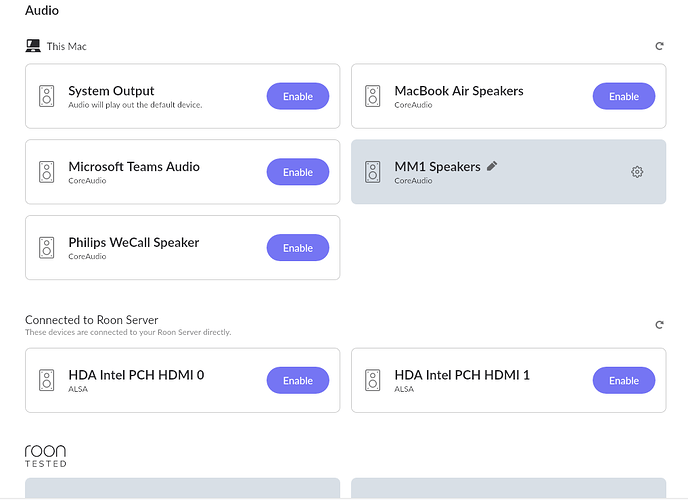Click the refresh icon for This Mac section
This screenshot has height=500, width=688.
659,46
